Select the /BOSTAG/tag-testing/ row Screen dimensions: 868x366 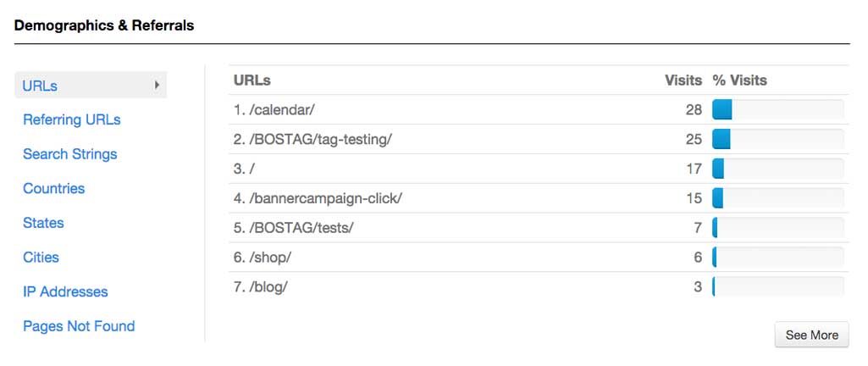[539, 139]
